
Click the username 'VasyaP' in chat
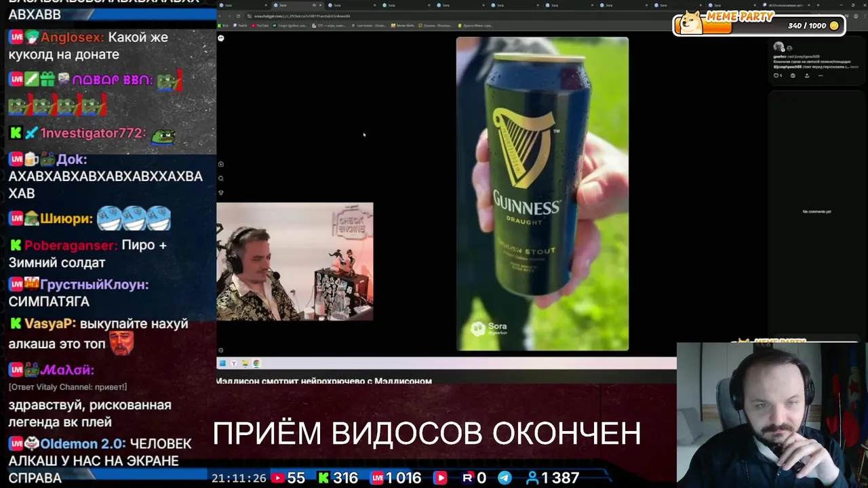pos(50,324)
